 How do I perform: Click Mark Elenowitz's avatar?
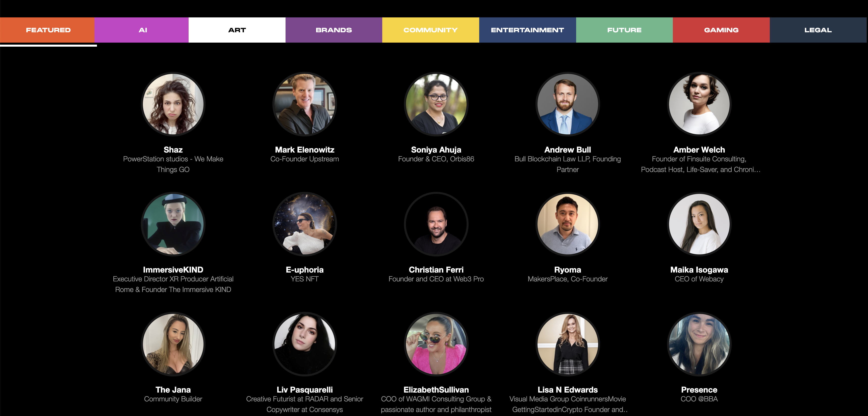pos(305,104)
